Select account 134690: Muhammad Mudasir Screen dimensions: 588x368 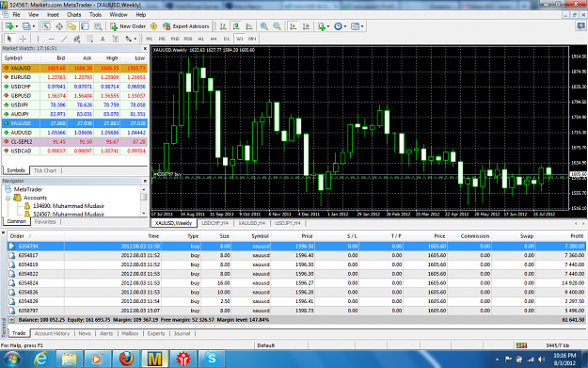(69, 205)
